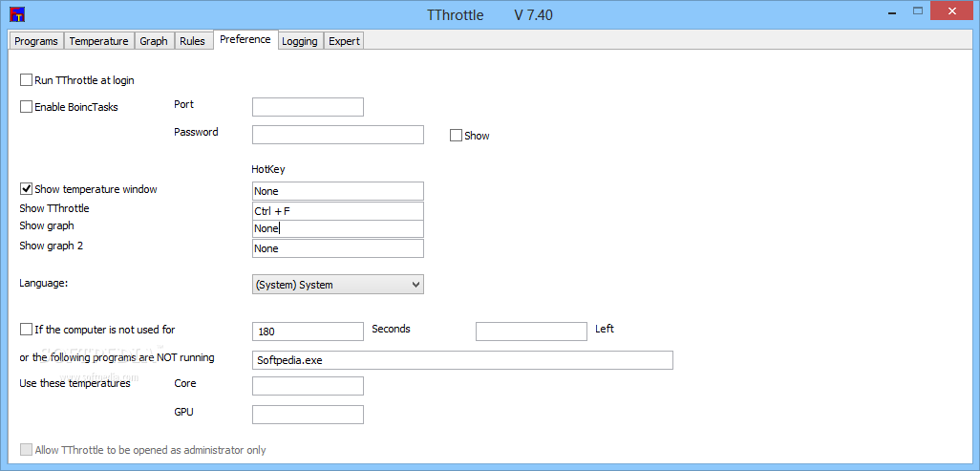Open the Temperature tab
Screen dimensions: 980x471
(x=98, y=41)
